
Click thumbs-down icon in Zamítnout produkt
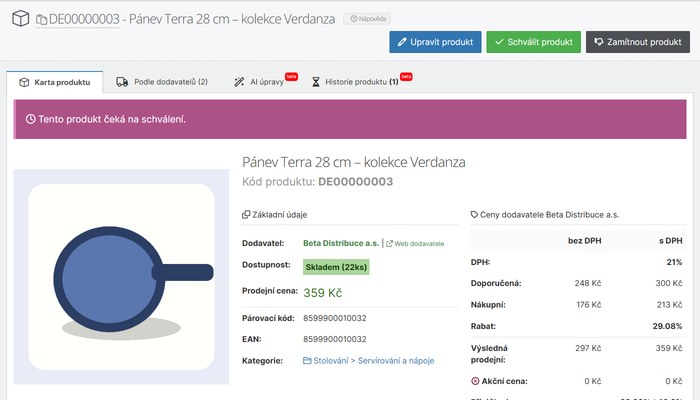coord(599,42)
